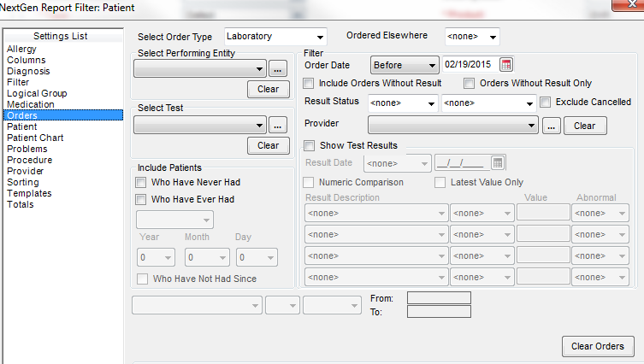Close the NextGen Report Filter window

(x=629, y=4)
